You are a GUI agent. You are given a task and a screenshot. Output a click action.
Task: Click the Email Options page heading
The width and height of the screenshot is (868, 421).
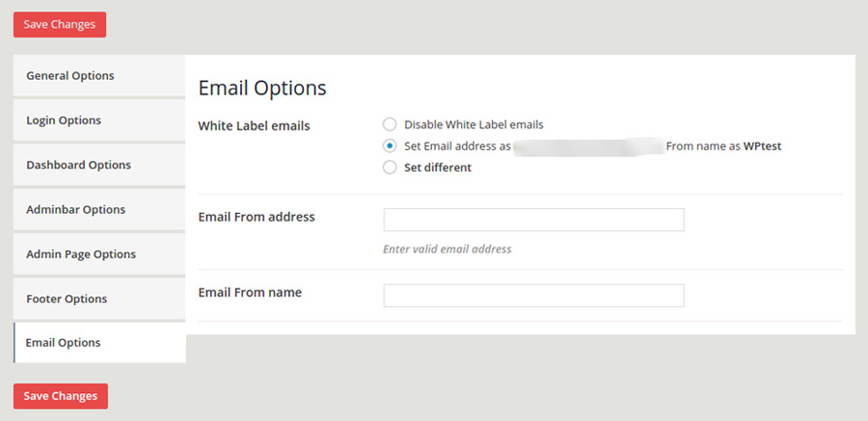[262, 88]
